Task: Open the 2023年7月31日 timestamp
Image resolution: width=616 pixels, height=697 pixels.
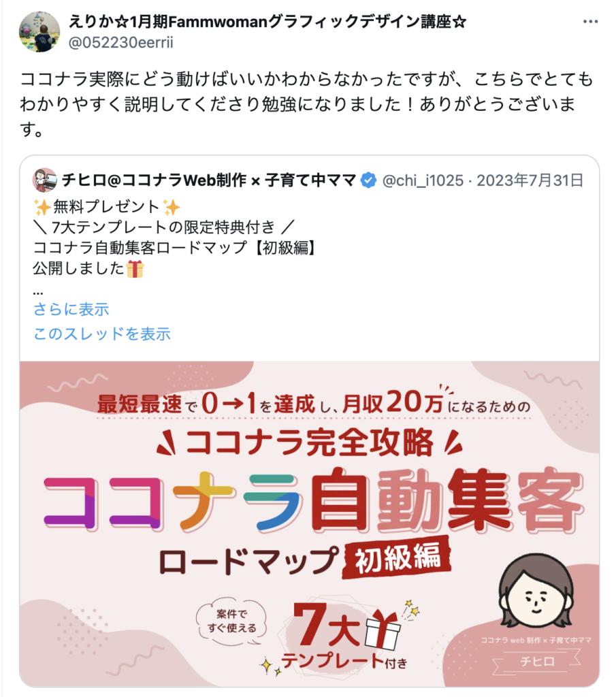Action: pyautogui.click(x=530, y=180)
